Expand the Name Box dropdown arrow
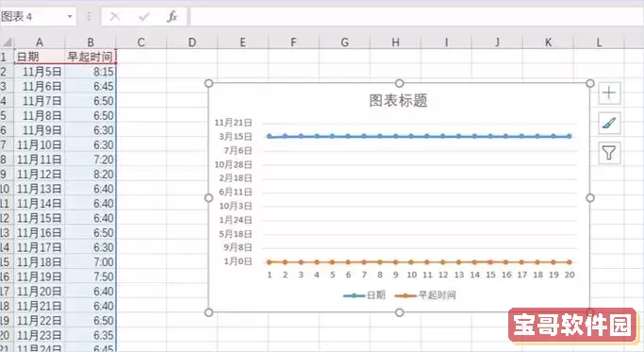Image resolution: width=644 pixels, height=352 pixels. (70, 17)
